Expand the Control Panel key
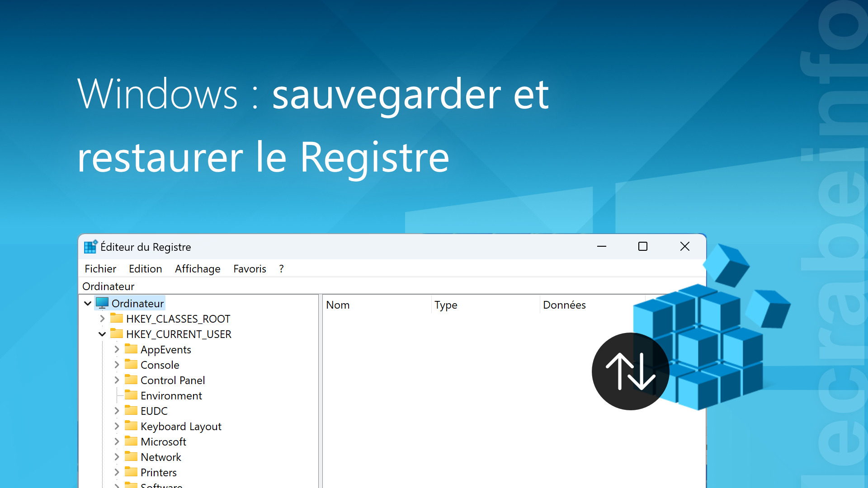Screen dimensions: 868x488 [x=117, y=380]
